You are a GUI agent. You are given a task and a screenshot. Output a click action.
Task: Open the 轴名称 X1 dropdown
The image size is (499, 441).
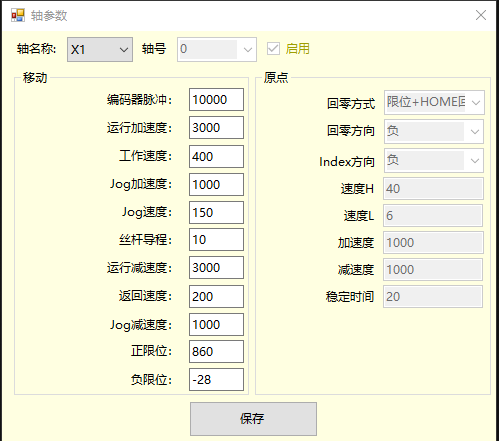[x=100, y=50]
